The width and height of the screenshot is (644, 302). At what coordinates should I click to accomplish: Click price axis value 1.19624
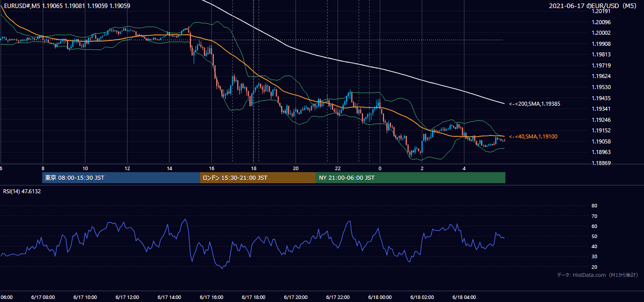pyautogui.click(x=601, y=76)
